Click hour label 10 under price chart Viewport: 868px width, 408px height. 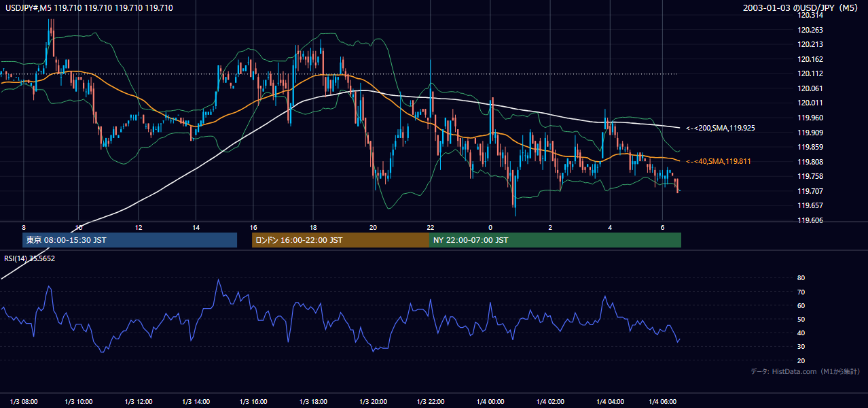pos(79,227)
